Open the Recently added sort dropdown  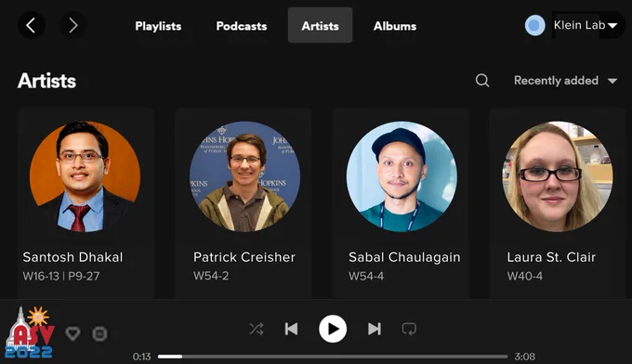tap(565, 81)
